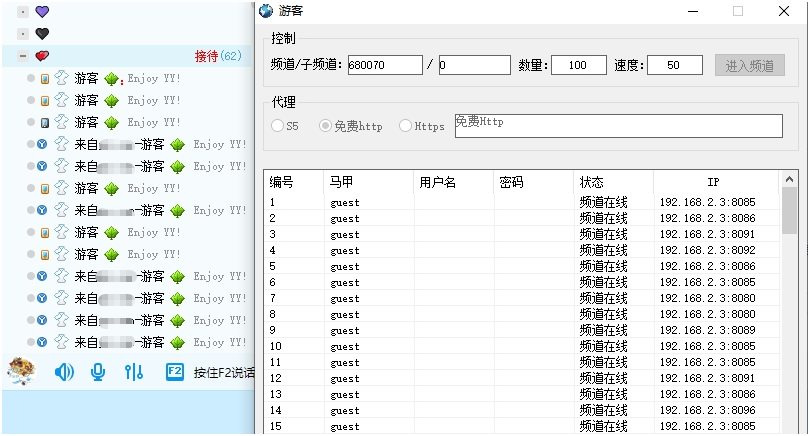Image resolution: width=810 pixels, height=436 pixels.
Task: Click the red heart 接待 channel icon
Action: (41, 56)
